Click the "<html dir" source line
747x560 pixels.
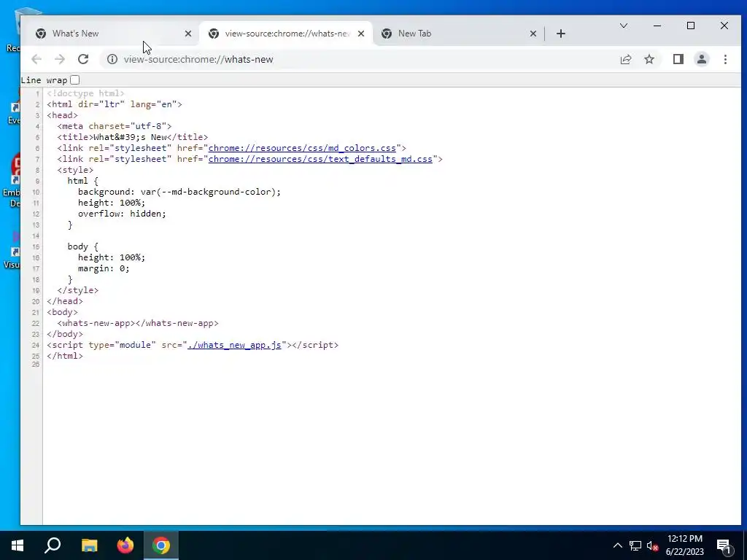115,104
